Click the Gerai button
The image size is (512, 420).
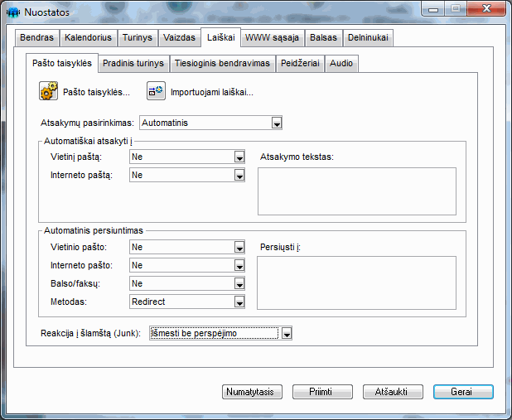point(462,392)
